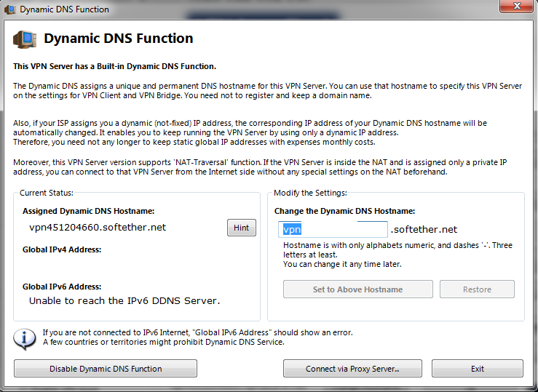Click the Hint button
The height and width of the screenshot is (392, 538).
pos(242,228)
